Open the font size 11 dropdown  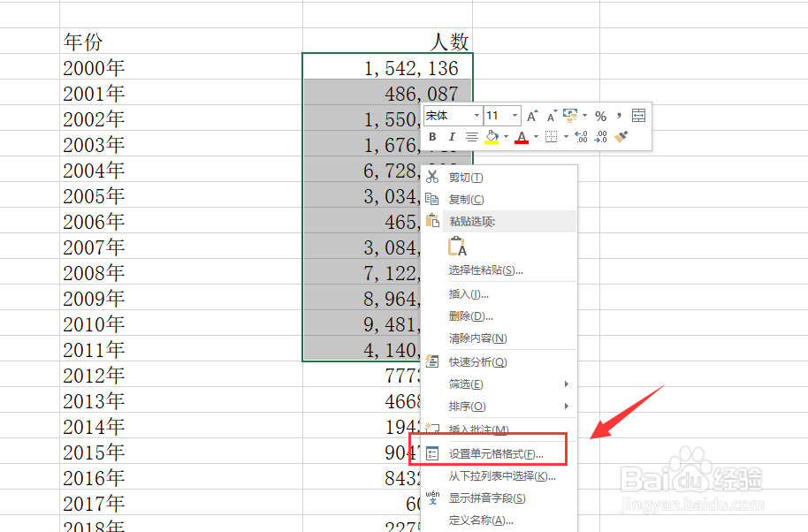(x=515, y=116)
